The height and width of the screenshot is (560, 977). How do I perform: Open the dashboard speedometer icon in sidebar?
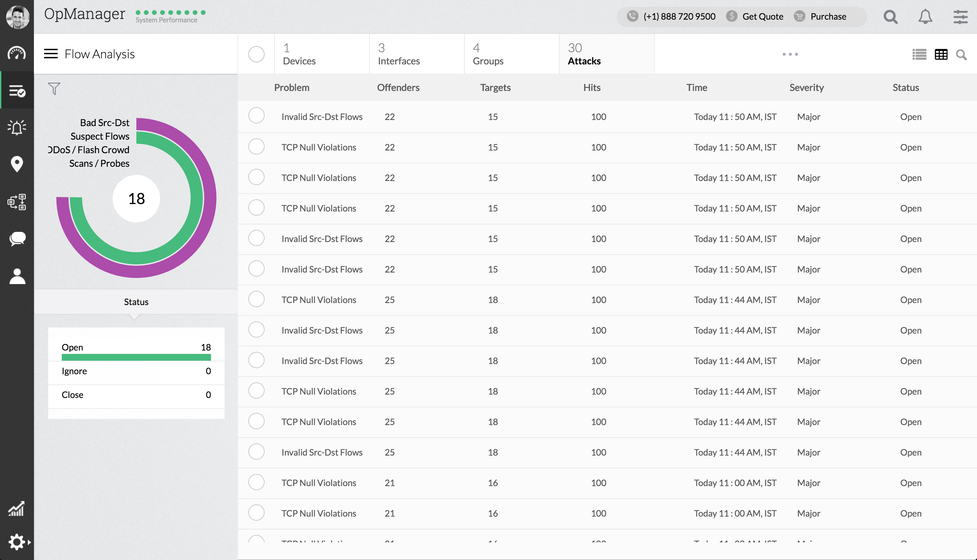[x=17, y=53]
